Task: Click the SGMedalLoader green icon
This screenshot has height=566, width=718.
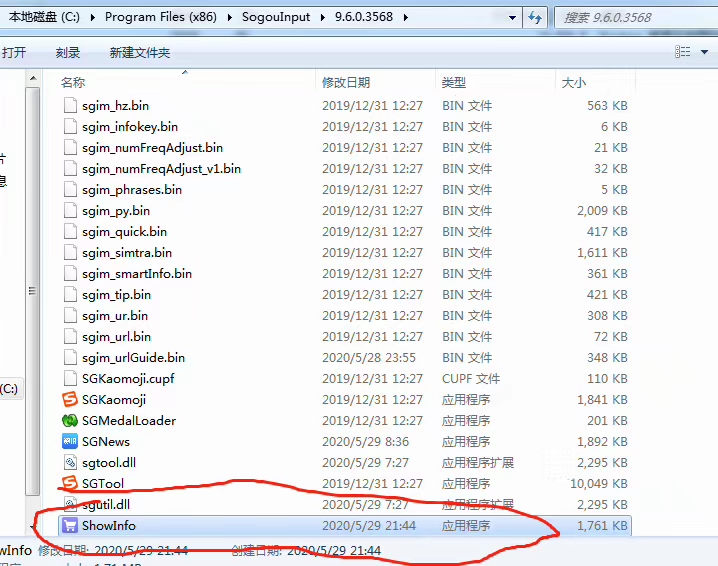Action: click(x=70, y=421)
